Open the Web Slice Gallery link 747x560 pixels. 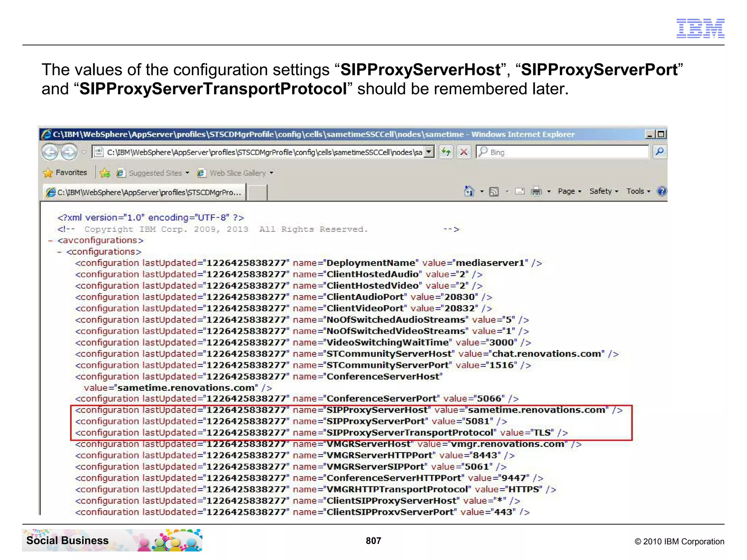coord(232,173)
